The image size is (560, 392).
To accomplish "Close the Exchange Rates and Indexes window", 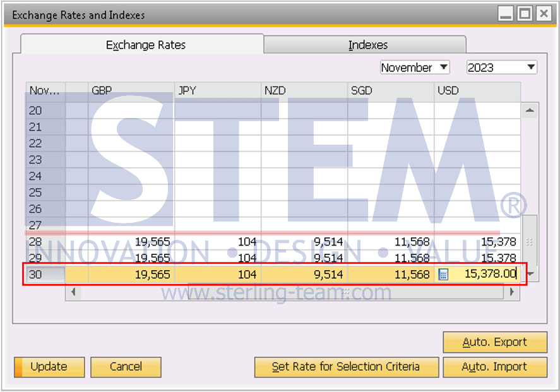I will 544,15.
